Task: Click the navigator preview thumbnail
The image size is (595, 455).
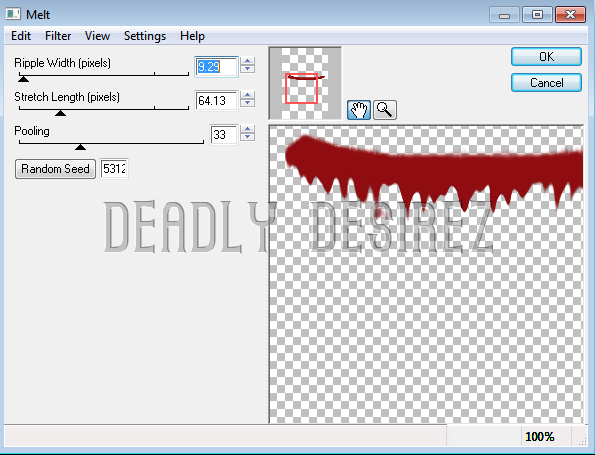Action: [305, 83]
